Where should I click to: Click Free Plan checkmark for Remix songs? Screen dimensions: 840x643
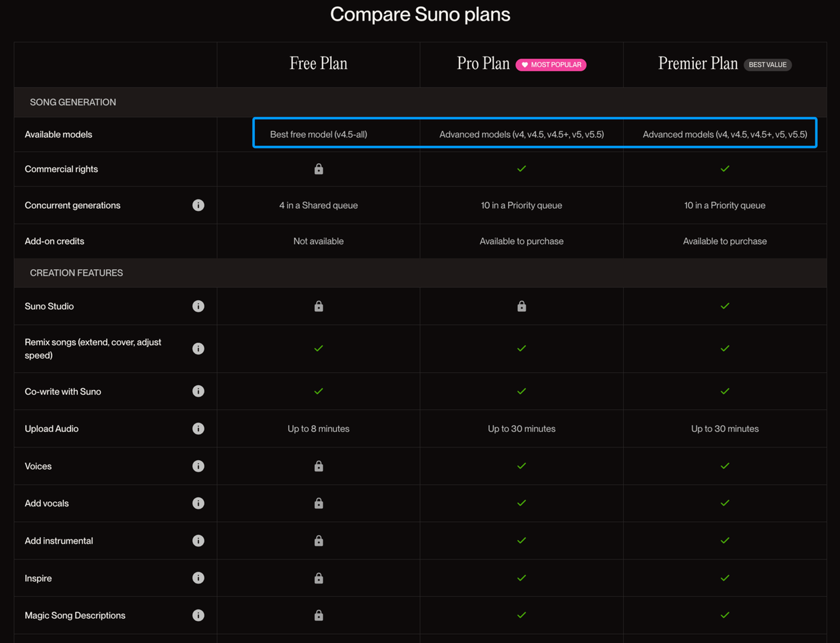click(319, 349)
